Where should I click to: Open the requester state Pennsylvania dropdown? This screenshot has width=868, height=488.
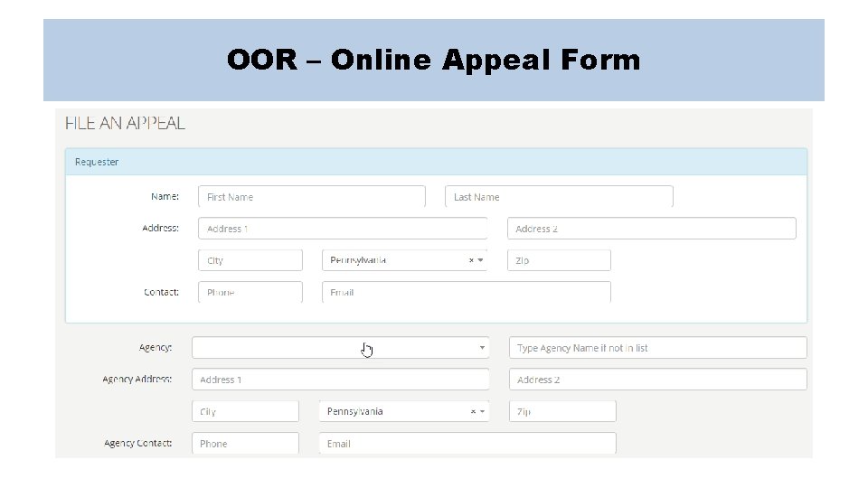(x=405, y=260)
